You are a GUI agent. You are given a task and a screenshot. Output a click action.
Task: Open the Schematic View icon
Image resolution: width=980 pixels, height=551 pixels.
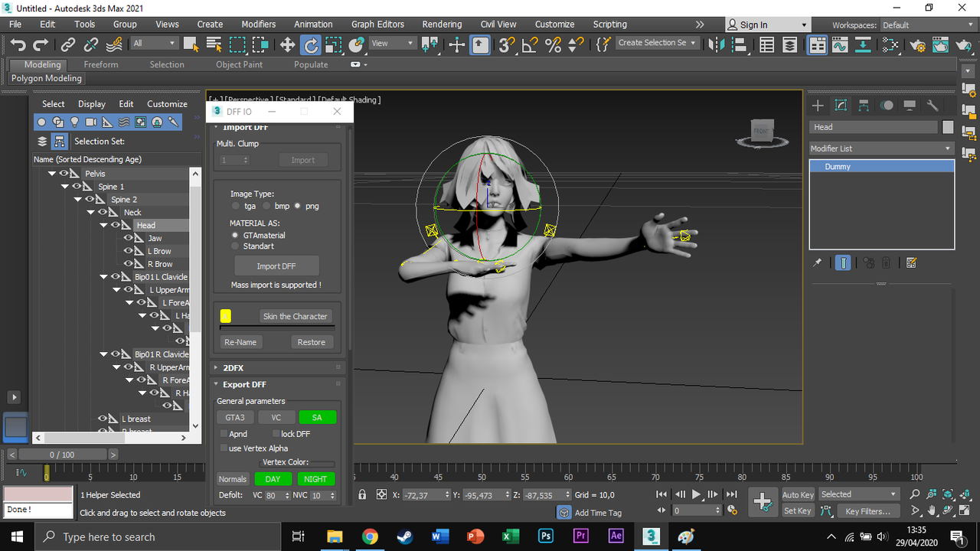[890, 45]
